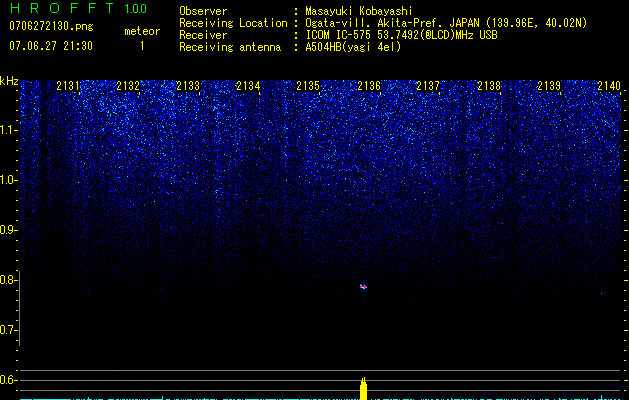This screenshot has height=400, width=629.
Task: Click the 1.1 kHz axis label
Action: click(9, 130)
